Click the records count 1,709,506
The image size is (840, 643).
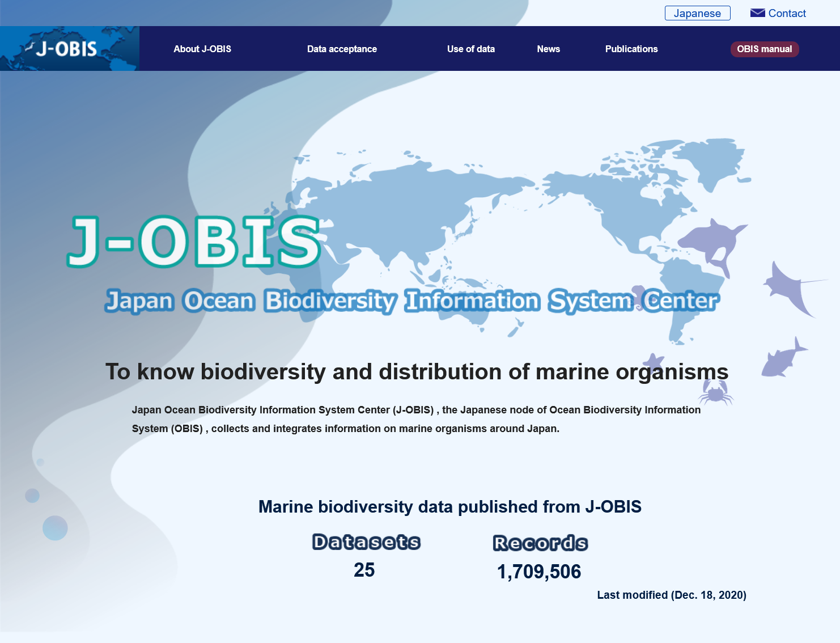(539, 572)
